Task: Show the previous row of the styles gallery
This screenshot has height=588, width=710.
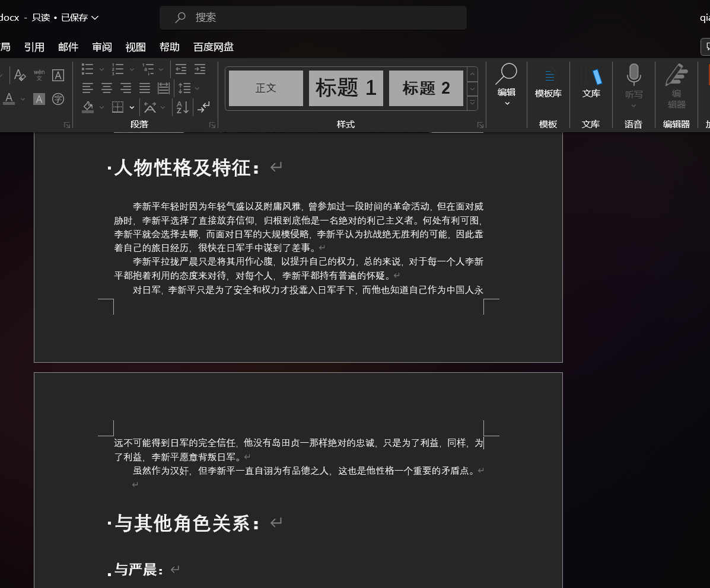Action: tap(472, 73)
